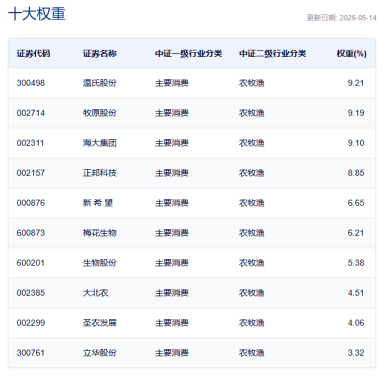The width and height of the screenshot is (384, 376).
Task: Select security name 生物股份
Action: pos(100,263)
